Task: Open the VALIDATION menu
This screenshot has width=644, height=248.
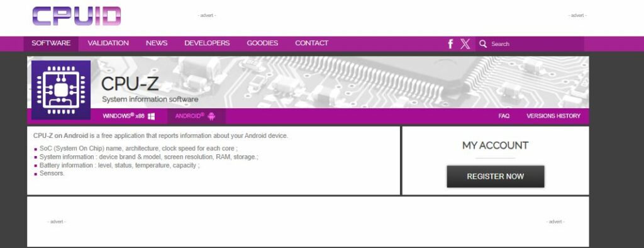Action: click(x=108, y=43)
